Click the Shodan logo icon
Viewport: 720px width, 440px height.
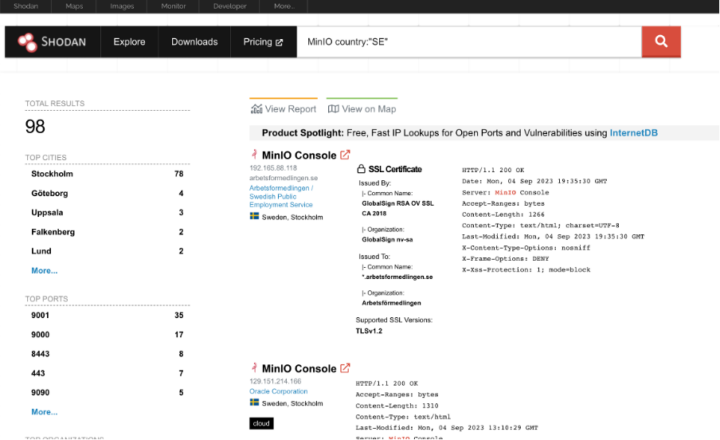click(27, 42)
